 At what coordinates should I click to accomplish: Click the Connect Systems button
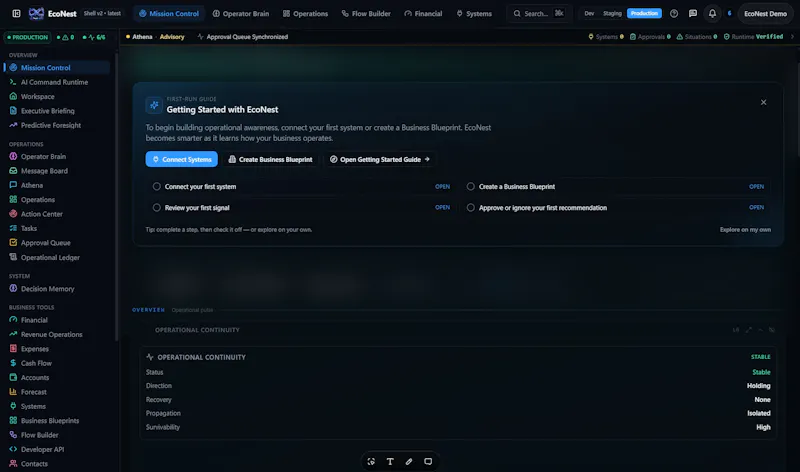[x=182, y=159]
